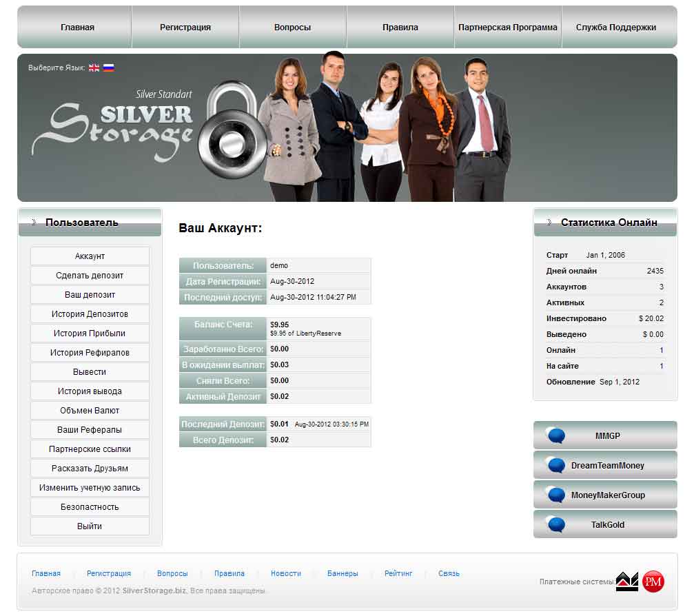Screen dimensions: 694x616
Task: Click last access Aug-30-2012 11:04:27 PM
Action: tap(313, 298)
